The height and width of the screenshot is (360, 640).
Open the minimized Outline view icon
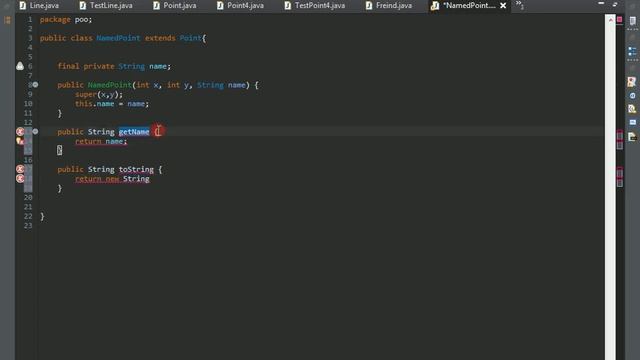pos(632,51)
